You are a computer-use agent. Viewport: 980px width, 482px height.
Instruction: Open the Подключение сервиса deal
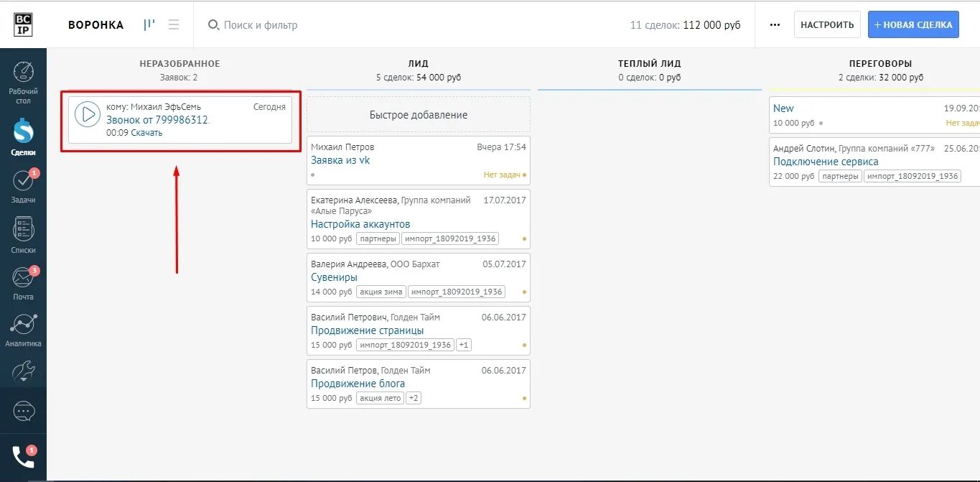(826, 162)
